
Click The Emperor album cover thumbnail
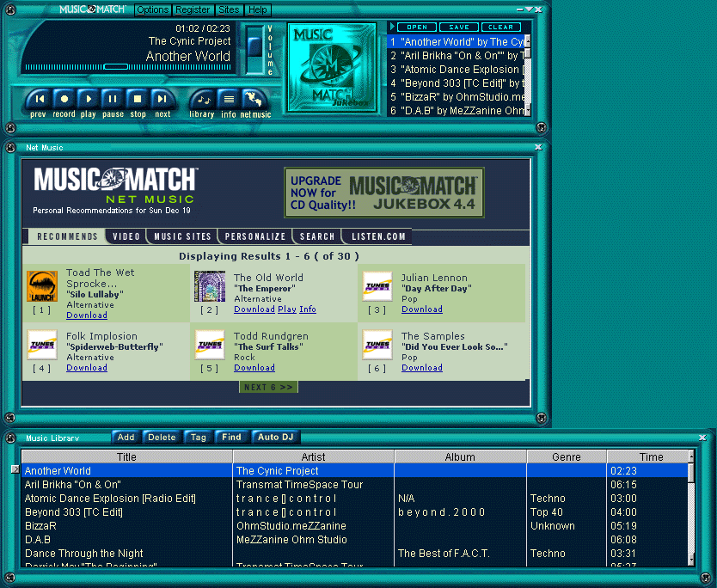click(210, 286)
